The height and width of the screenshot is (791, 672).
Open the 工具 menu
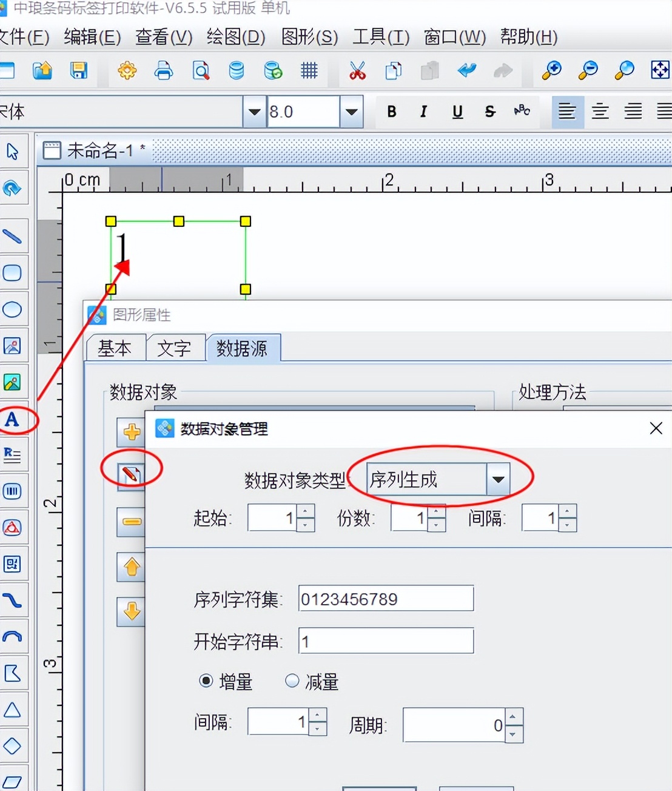coord(380,37)
